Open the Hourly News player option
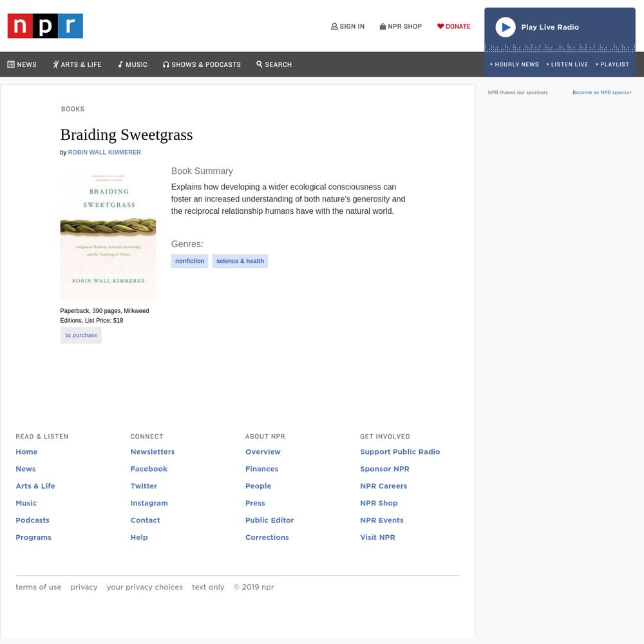Viewport: 644px width, 644px height. point(514,64)
